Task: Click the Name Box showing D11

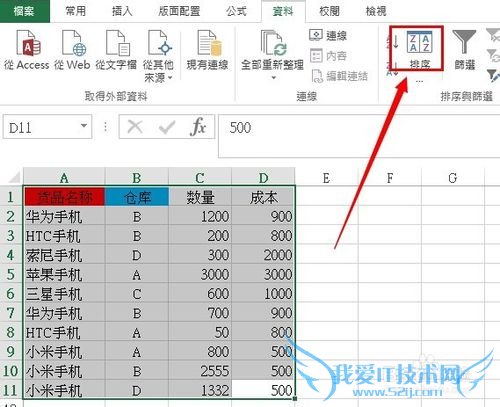Action: [42, 127]
